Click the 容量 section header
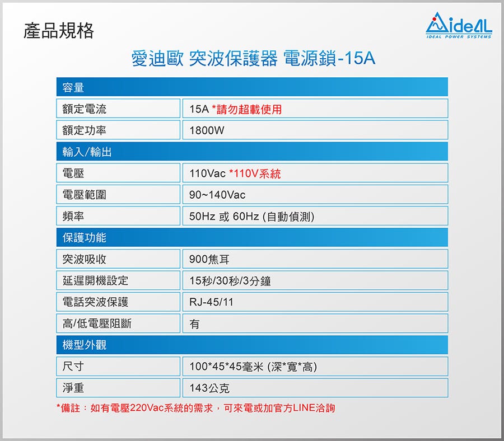The width and height of the screenshot is (504, 441). point(252,87)
